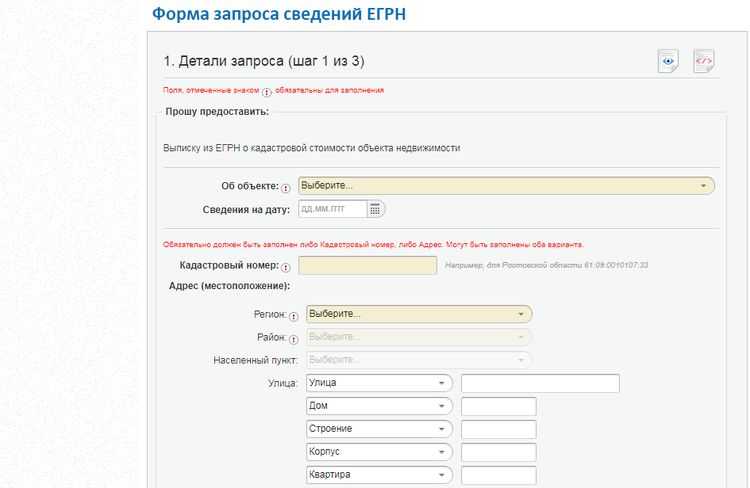
Task: Click required-field mark in the red notice
Action: click(x=267, y=91)
